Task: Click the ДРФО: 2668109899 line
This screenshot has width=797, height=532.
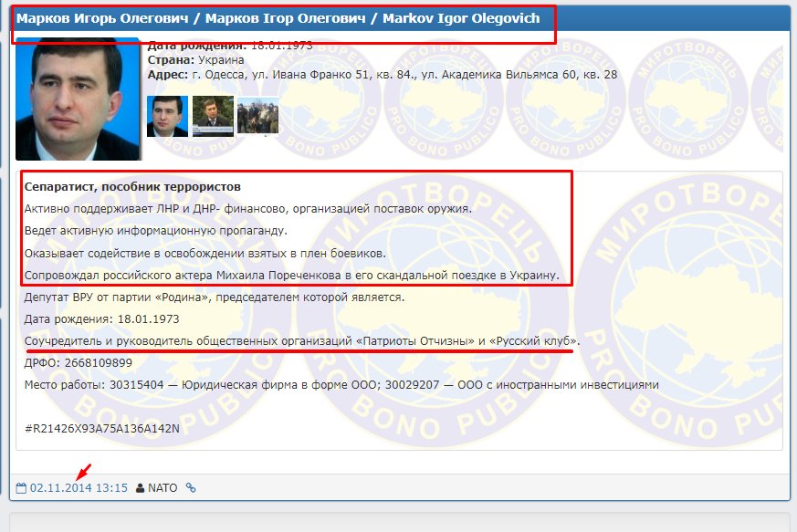Action: click(79, 363)
